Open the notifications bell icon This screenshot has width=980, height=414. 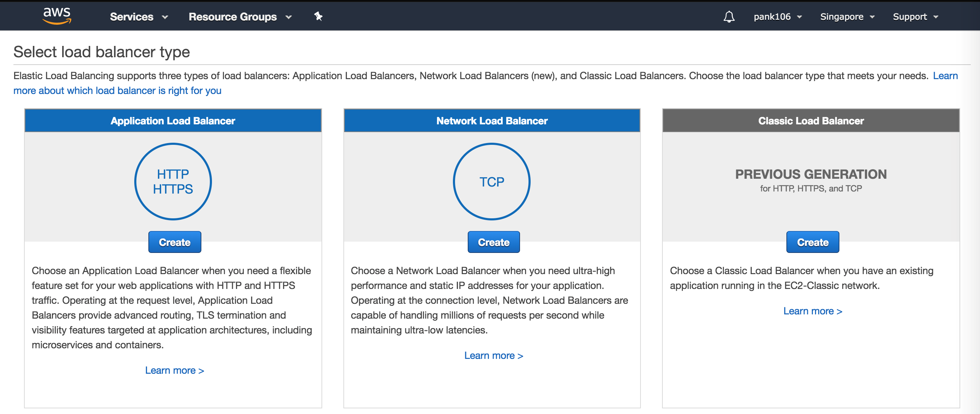pyautogui.click(x=728, y=17)
